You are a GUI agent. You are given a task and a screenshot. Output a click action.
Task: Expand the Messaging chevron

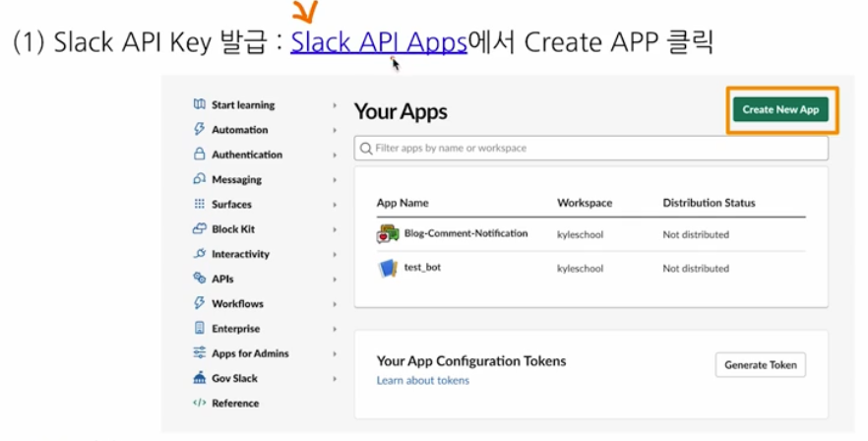[x=335, y=180]
